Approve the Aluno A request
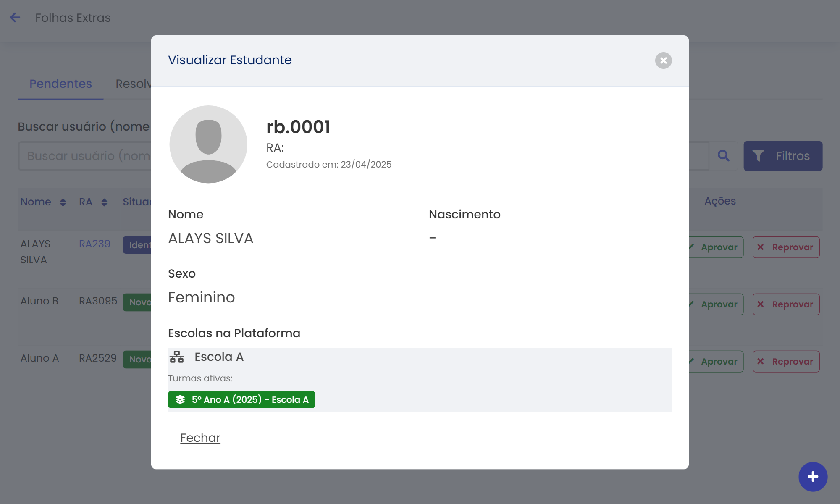The height and width of the screenshot is (504, 840). [x=716, y=362]
